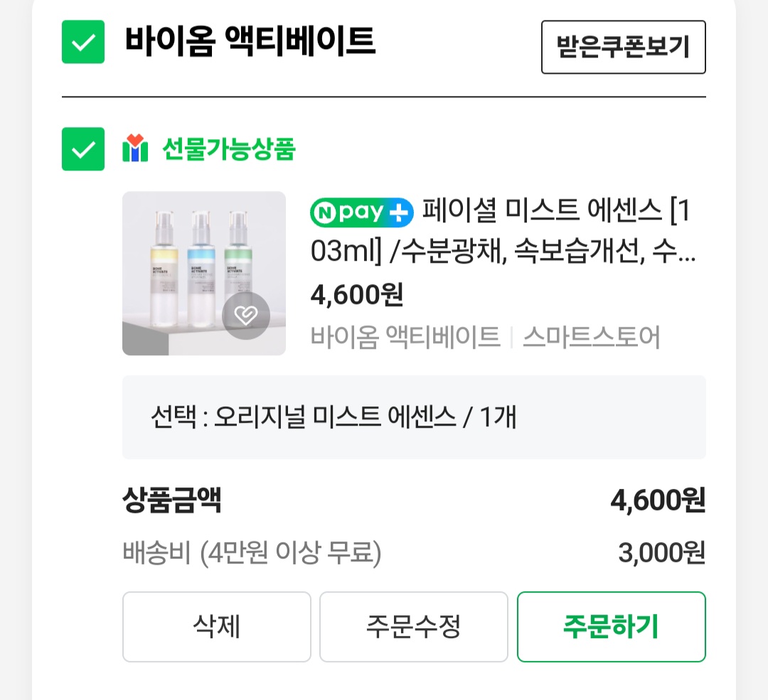Click the 스마트스토어 label
768x700 pixels.
point(591,337)
